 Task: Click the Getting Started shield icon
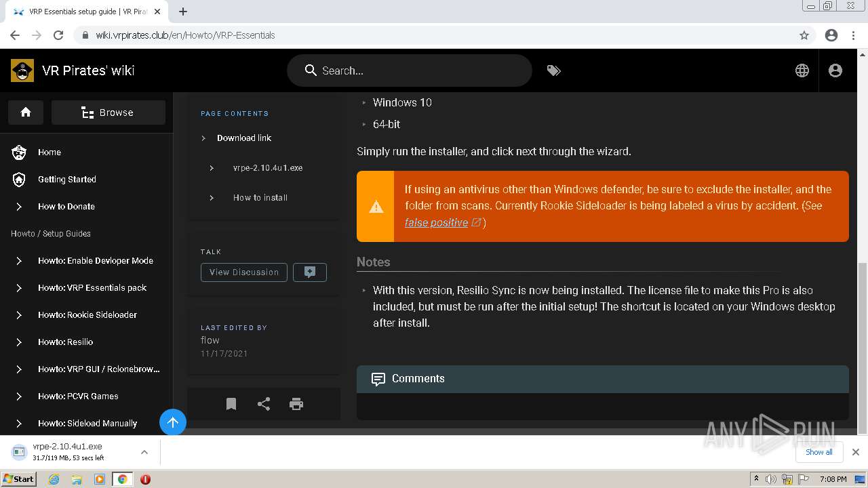pyautogui.click(x=19, y=180)
